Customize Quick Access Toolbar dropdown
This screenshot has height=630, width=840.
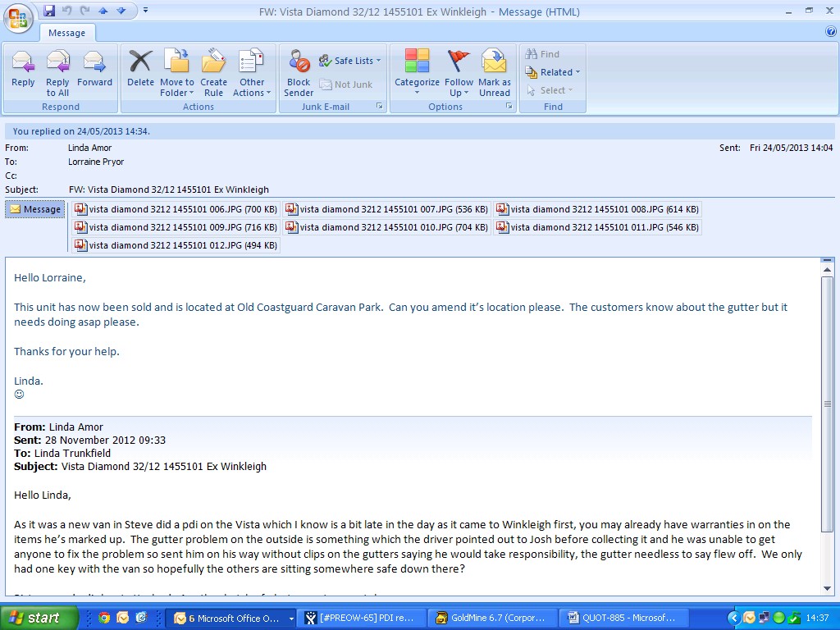click(145, 11)
